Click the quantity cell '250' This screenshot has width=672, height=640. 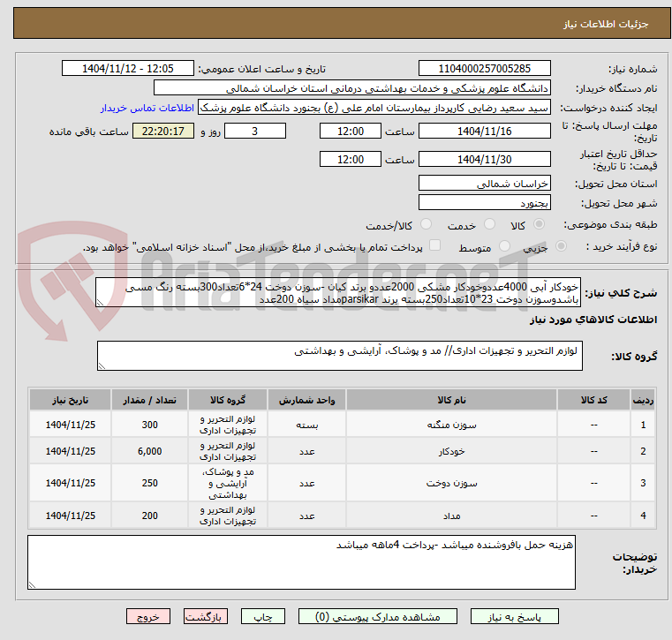(149, 483)
